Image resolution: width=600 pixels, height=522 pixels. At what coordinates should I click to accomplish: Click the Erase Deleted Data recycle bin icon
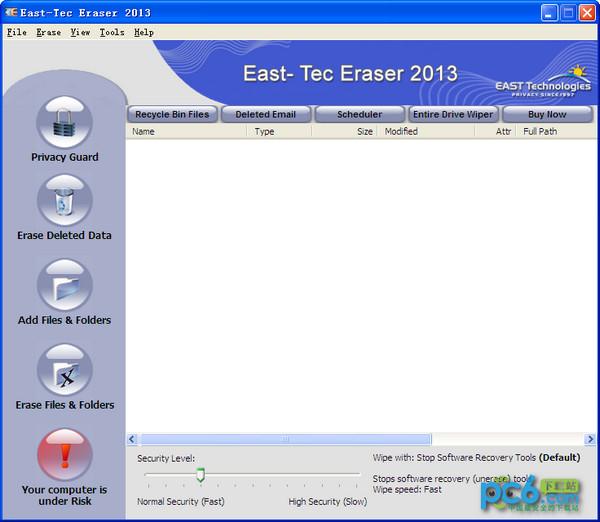tap(65, 200)
